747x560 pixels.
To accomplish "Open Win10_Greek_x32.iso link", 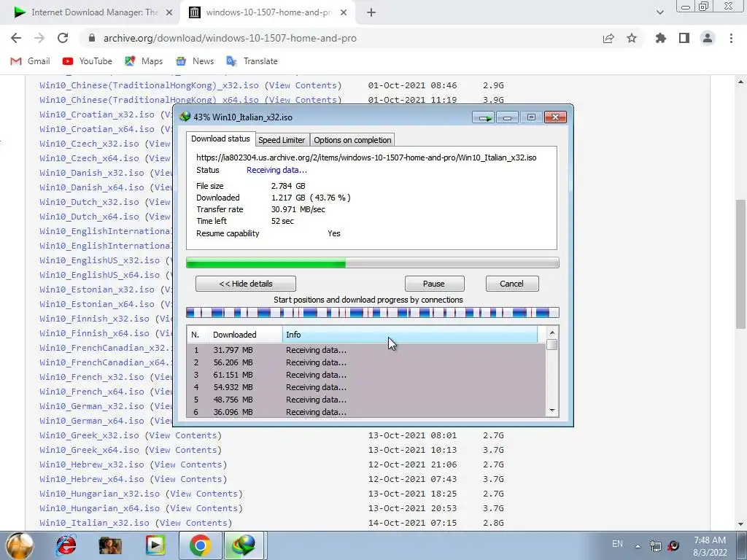I will coord(89,435).
